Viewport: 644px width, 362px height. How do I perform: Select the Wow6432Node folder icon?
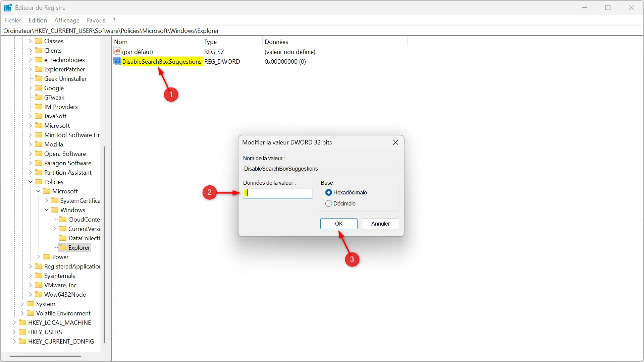point(39,294)
